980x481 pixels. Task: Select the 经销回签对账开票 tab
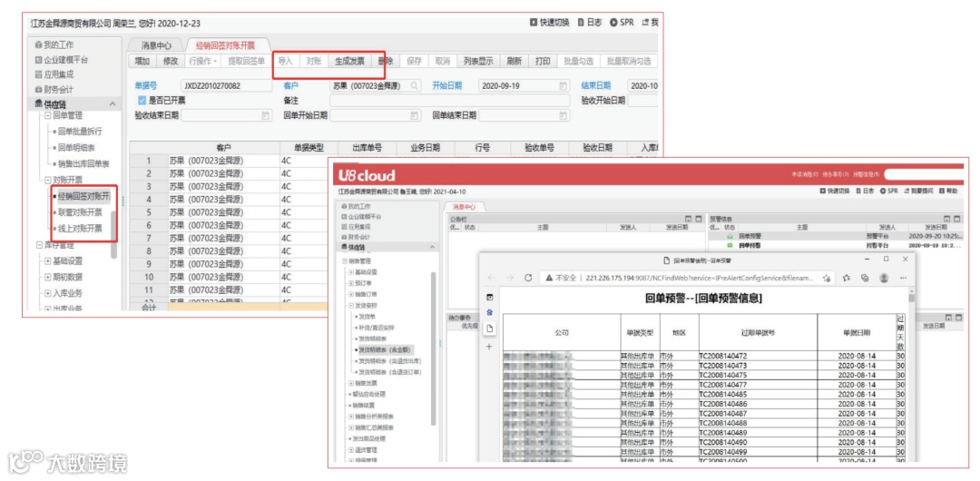226,45
